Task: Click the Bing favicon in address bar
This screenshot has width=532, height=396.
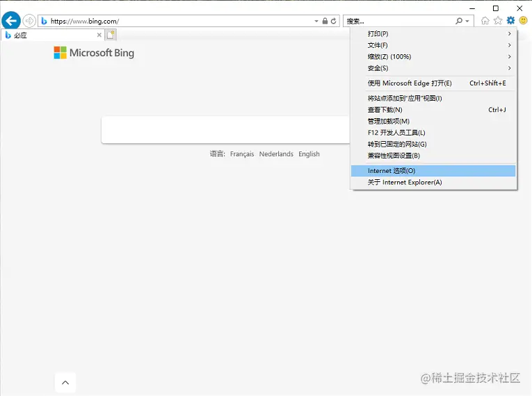Action: [x=44, y=21]
